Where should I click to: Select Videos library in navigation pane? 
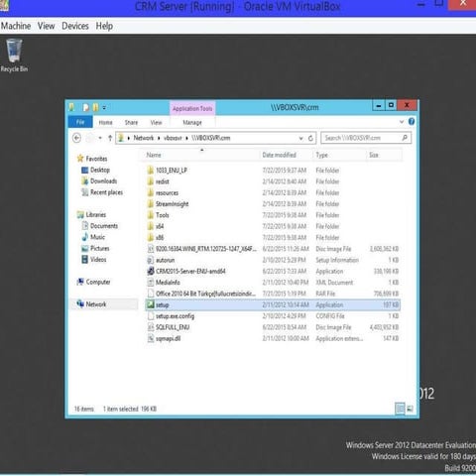tap(94, 260)
